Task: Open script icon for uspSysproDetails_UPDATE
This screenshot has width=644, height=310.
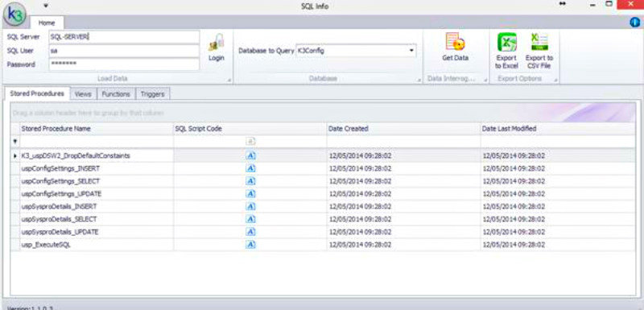Action: coord(250,232)
